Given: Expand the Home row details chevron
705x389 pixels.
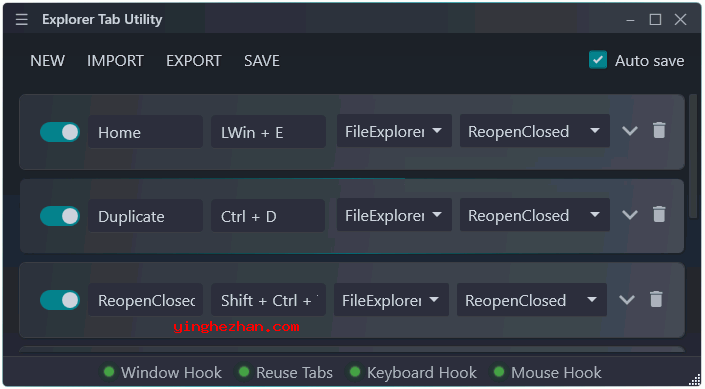Looking at the screenshot, I should tap(630, 131).
